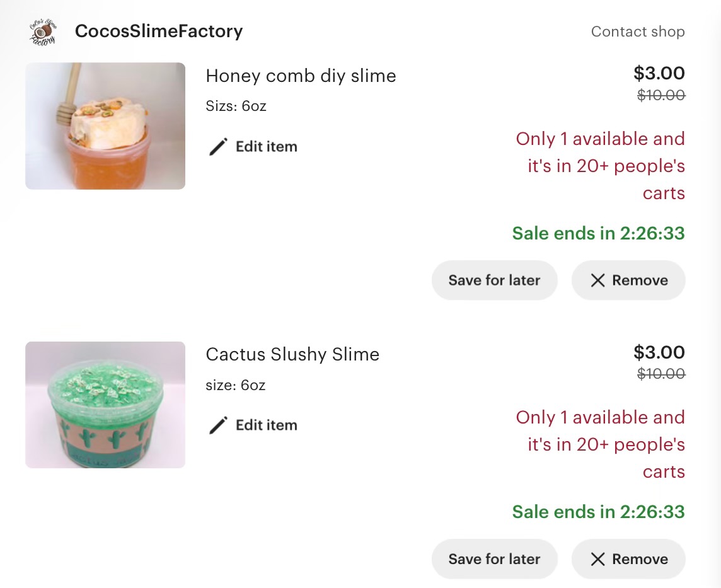Viewport: 721px width, 588px height.
Task: Click the 'Sizs: 6oz' text under Honey comb
Action: click(236, 106)
